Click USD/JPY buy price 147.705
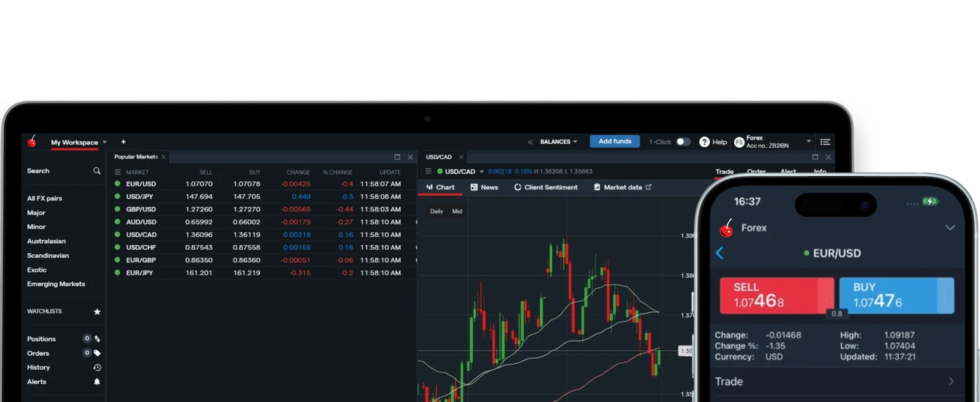 [246, 197]
